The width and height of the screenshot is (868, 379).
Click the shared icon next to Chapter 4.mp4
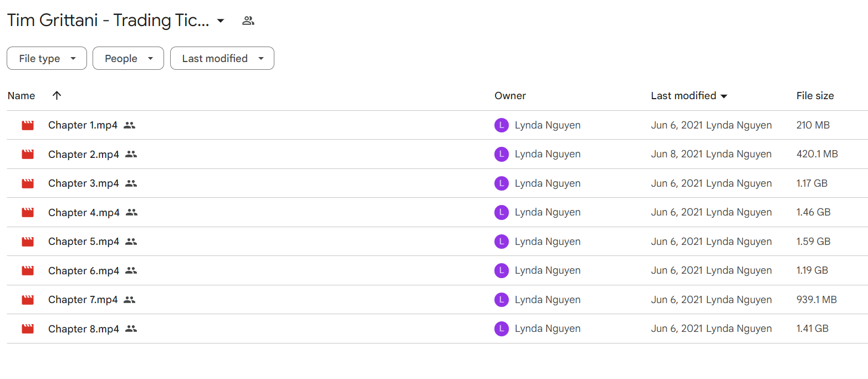point(131,212)
